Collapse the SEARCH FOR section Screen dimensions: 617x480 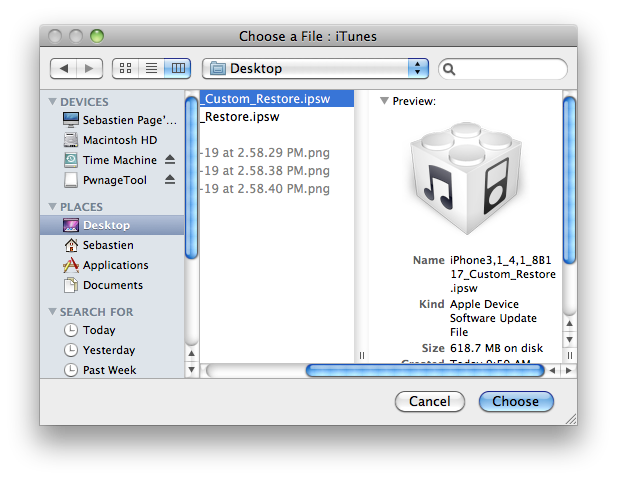coord(52,312)
